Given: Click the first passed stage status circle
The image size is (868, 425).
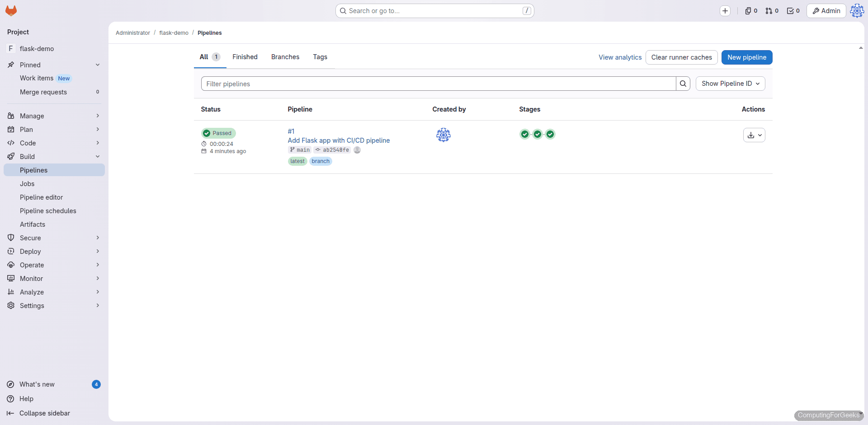Looking at the screenshot, I should pos(524,134).
